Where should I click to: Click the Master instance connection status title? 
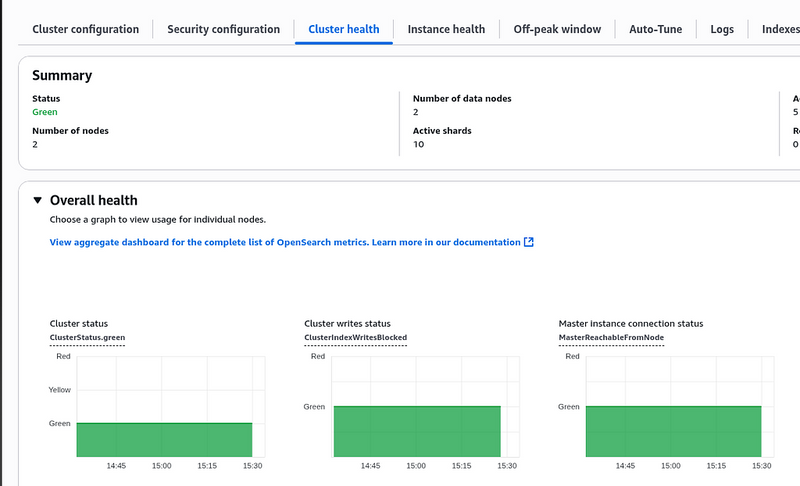click(x=630, y=323)
